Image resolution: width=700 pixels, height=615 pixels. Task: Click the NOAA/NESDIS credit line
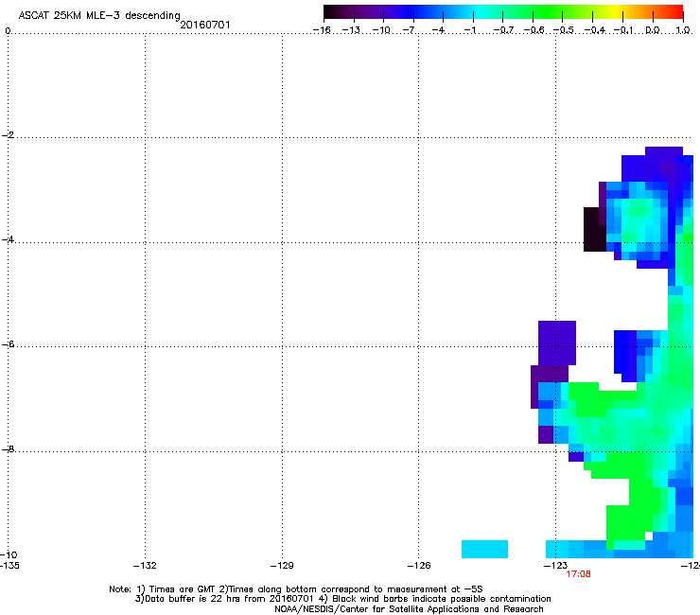coord(409,609)
